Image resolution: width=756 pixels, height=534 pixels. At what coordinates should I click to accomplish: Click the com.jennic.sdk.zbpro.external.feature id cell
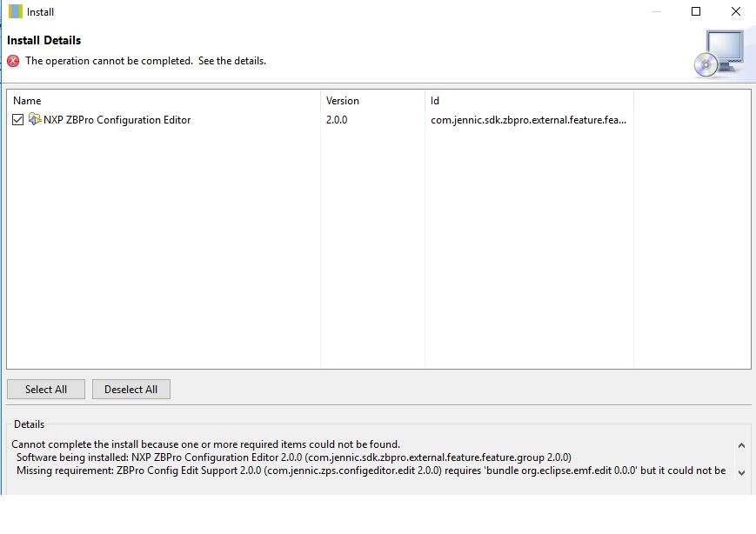pos(528,120)
